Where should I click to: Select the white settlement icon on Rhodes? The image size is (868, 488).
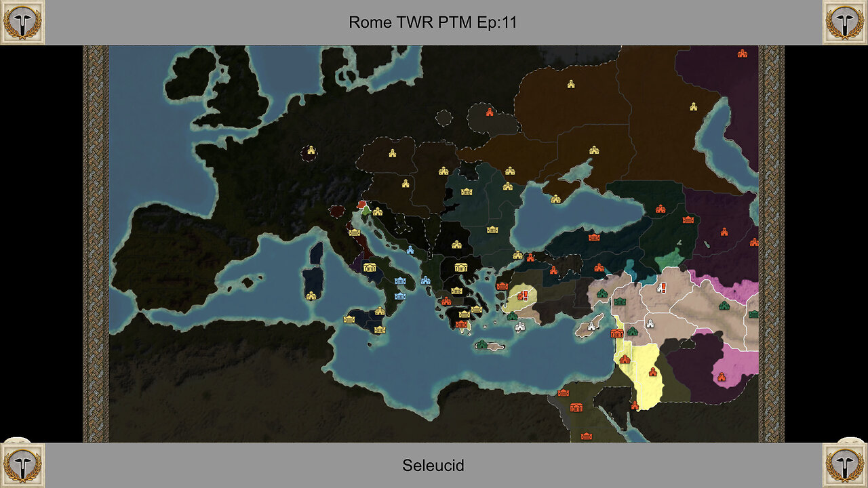pos(520,327)
